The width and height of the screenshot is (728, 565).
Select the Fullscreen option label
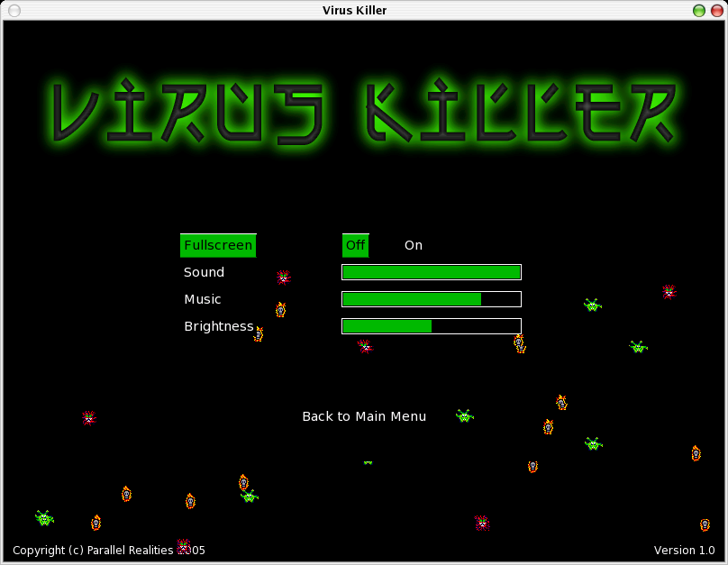click(x=218, y=245)
